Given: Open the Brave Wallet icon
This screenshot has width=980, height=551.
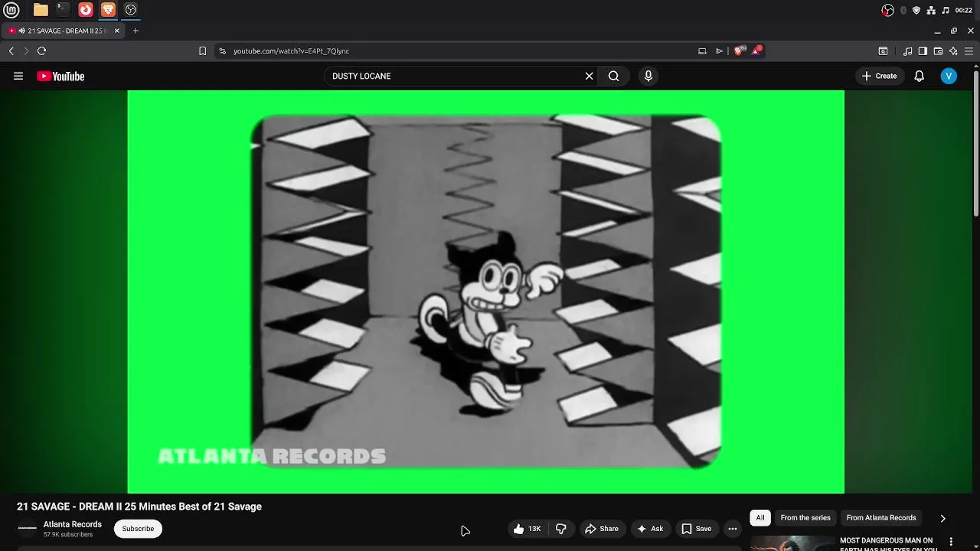Looking at the screenshot, I should pyautogui.click(x=938, y=51).
